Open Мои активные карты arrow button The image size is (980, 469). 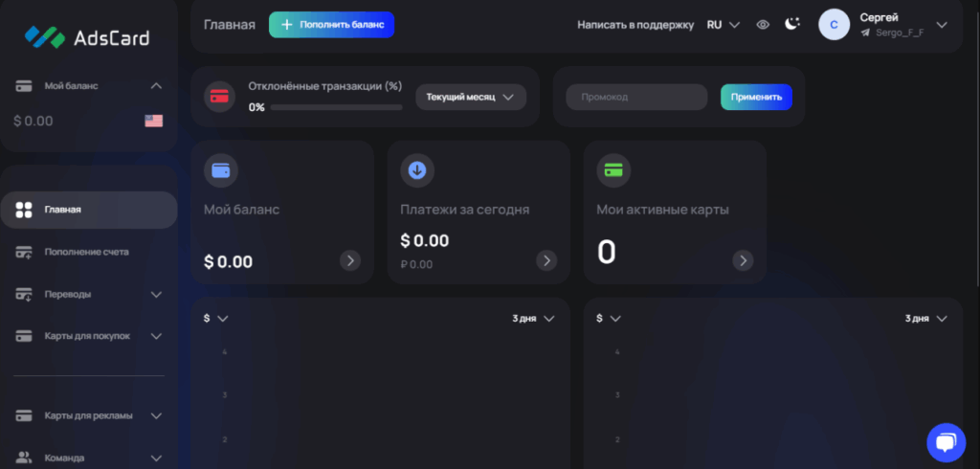click(x=743, y=260)
